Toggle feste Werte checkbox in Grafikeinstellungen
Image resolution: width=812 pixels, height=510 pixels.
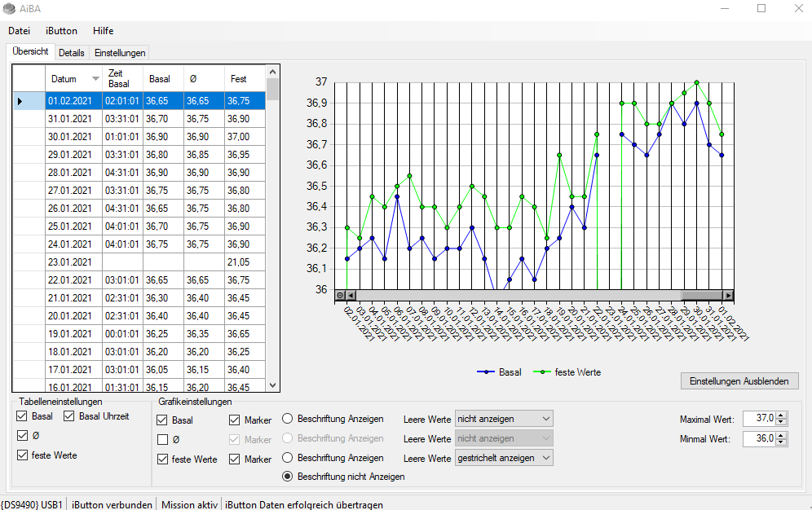point(162,459)
